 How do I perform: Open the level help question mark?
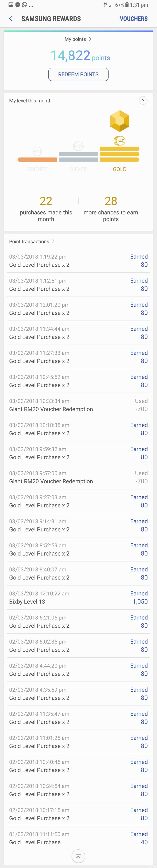pyautogui.click(x=143, y=100)
